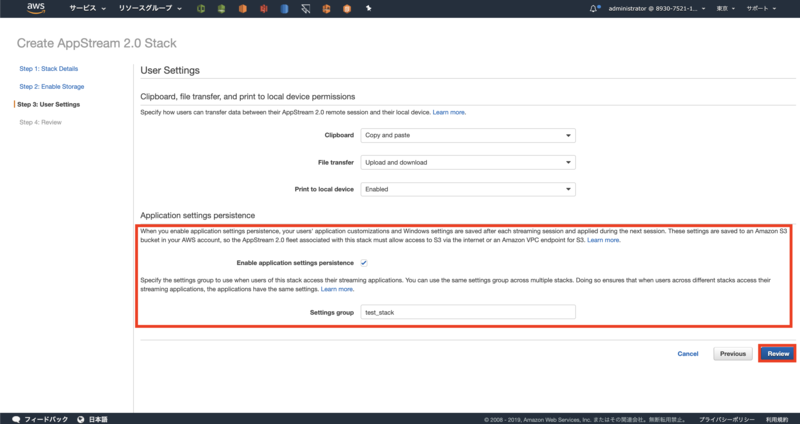Open the サポート dropdown
Viewport: 800px width, 424px height.
coord(761,9)
